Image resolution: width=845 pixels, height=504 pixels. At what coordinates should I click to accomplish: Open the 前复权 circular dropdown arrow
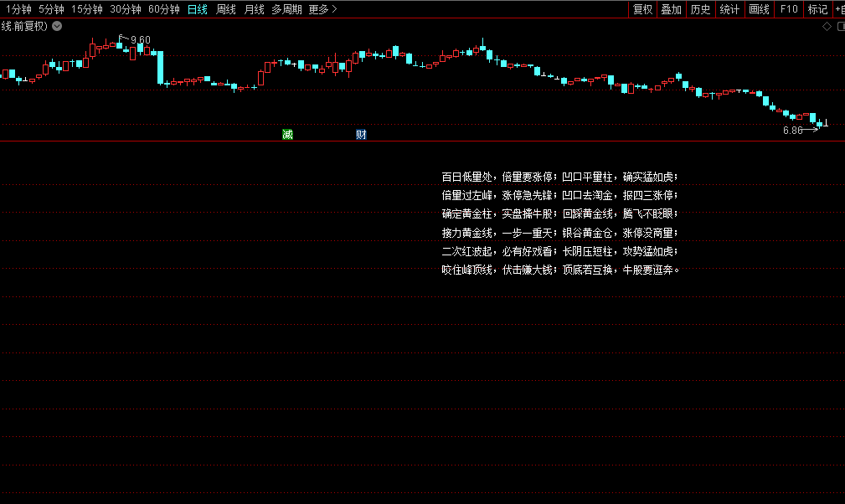(57, 26)
